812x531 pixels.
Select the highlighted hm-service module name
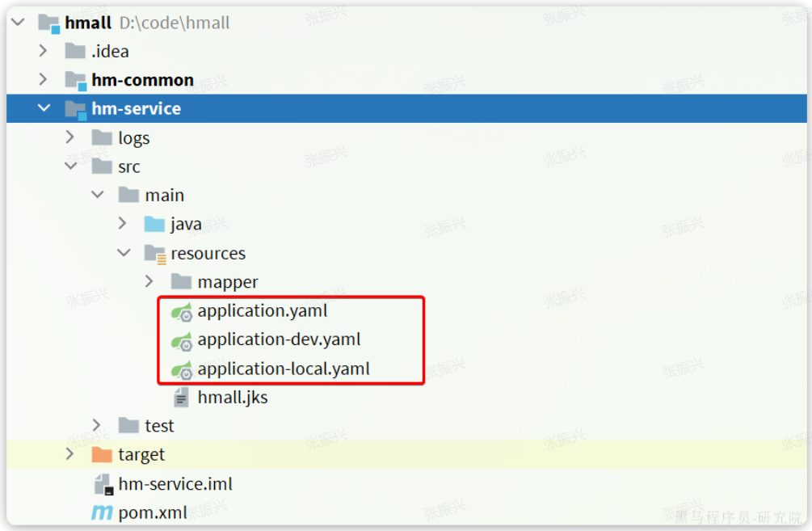click(x=137, y=108)
